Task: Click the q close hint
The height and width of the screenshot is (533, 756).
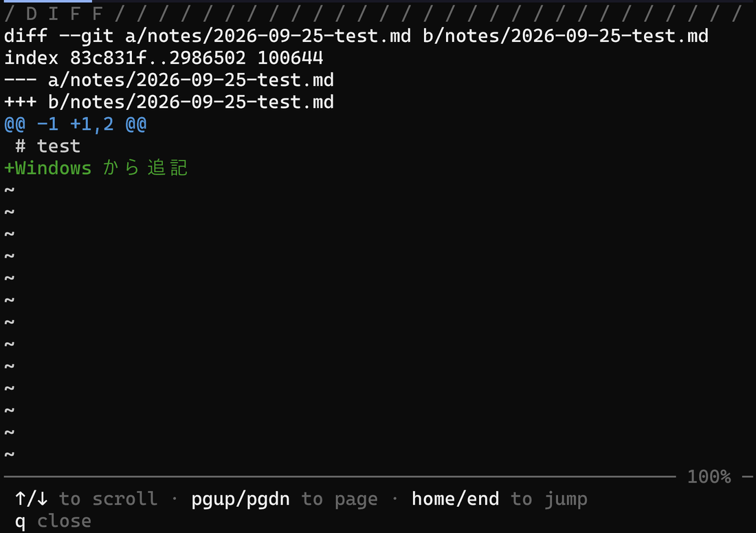Action: point(53,521)
